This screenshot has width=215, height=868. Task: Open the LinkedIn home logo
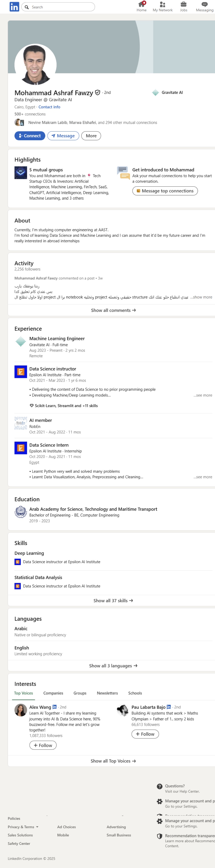click(x=14, y=7)
